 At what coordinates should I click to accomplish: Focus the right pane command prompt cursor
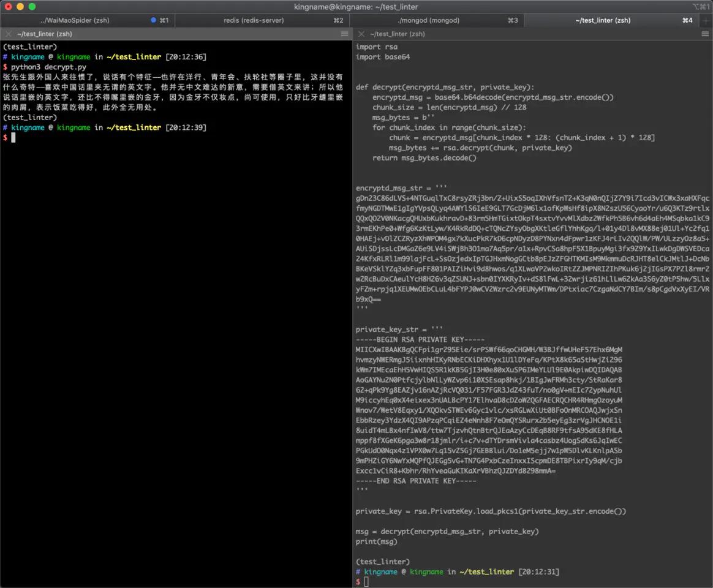pyautogui.click(x=366, y=581)
